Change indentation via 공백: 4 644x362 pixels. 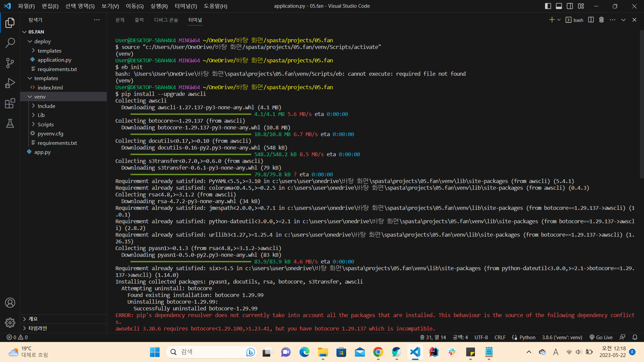[x=460, y=338]
